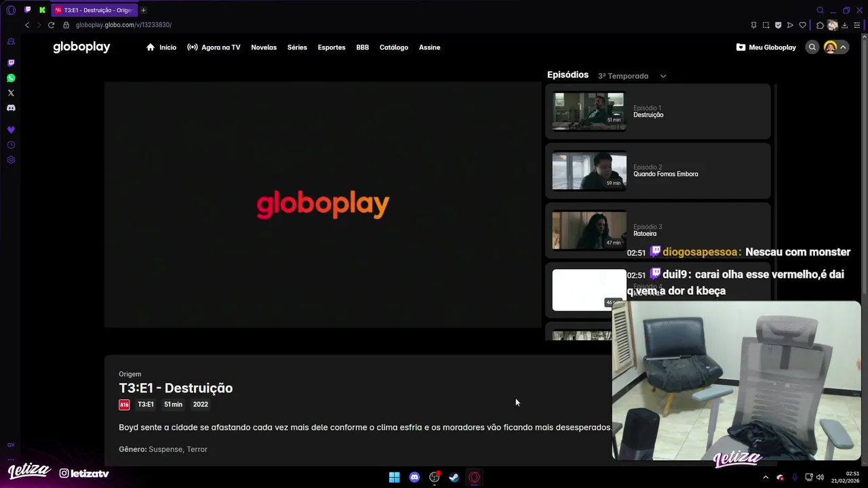Open the extensions cube icon
The width and height of the screenshot is (868, 488).
[x=820, y=25]
